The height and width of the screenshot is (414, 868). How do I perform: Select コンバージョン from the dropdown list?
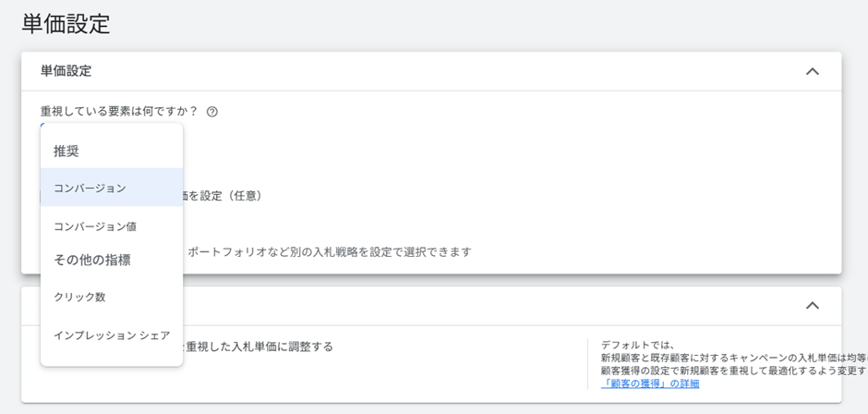click(x=90, y=188)
